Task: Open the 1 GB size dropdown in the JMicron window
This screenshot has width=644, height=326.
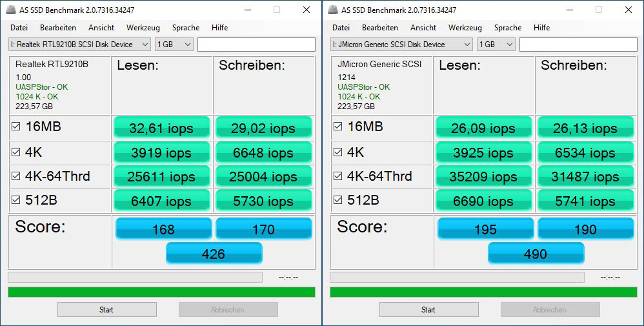Action: point(496,45)
